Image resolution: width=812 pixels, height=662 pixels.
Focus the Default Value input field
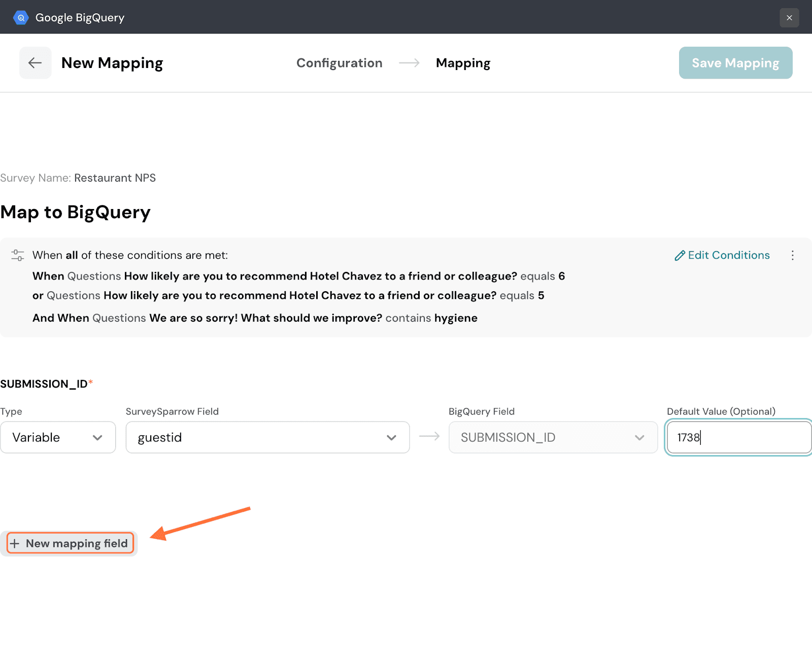738,437
